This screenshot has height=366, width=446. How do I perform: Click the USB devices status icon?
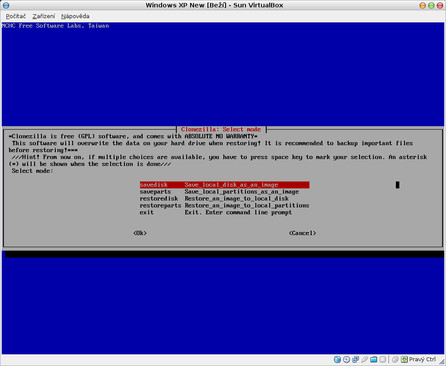coord(364,359)
